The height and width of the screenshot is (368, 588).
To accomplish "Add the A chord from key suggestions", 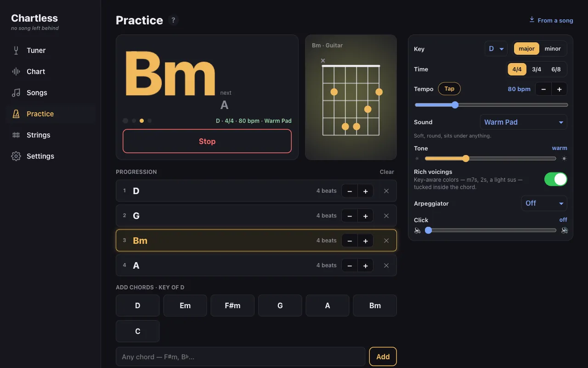I will pyautogui.click(x=328, y=305).
